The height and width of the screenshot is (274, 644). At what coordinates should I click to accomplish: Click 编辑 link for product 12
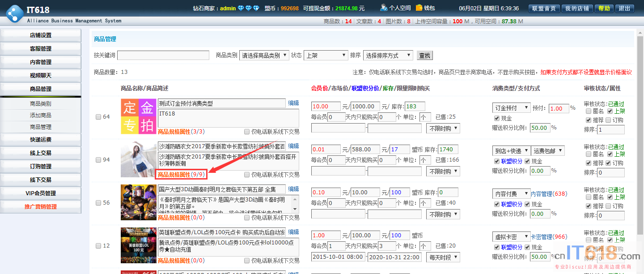(293, 232)
